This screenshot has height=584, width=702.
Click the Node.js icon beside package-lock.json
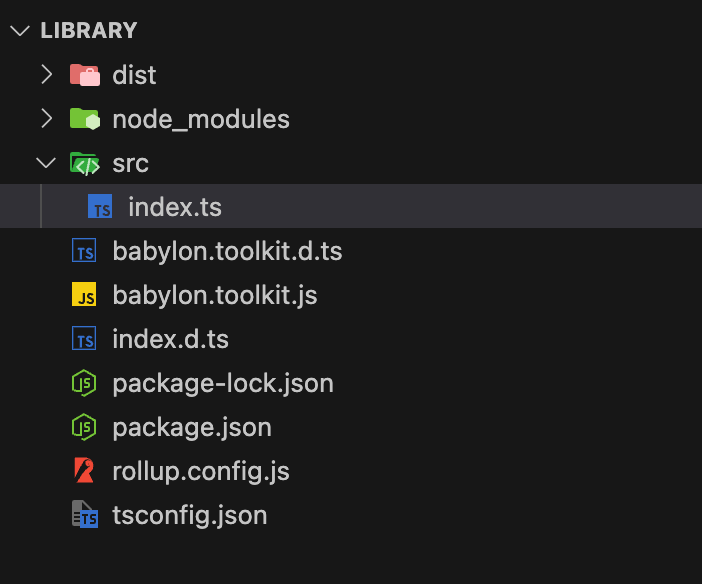(x=84, y=383)
